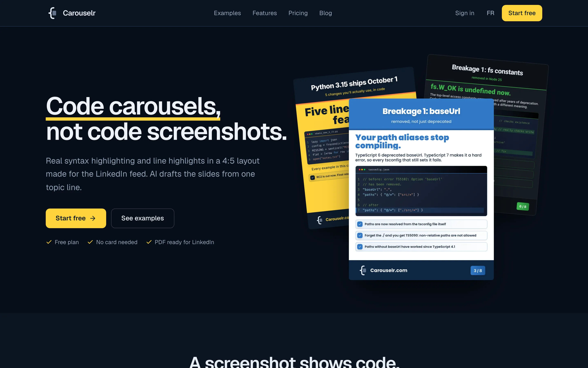Click the checkmark beside PDF ready for LinkedIn

coord(149,242)
